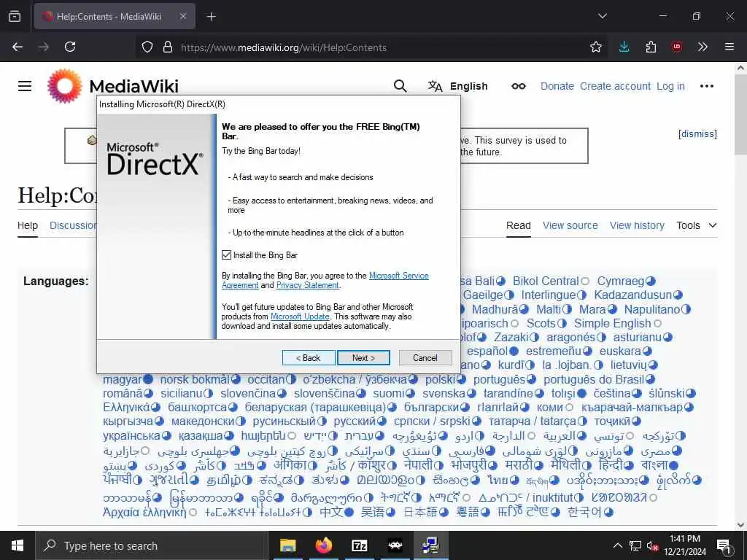Switch to the Discussion tab
This screenshot has width=747, height=560.
pyautogui.click(x=73, y=225)
